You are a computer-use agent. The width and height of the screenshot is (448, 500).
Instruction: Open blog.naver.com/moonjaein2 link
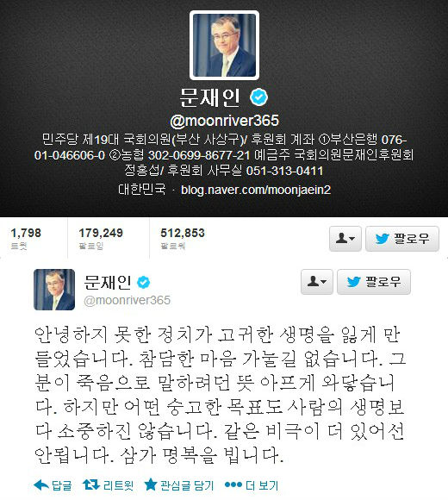[256, 190]
